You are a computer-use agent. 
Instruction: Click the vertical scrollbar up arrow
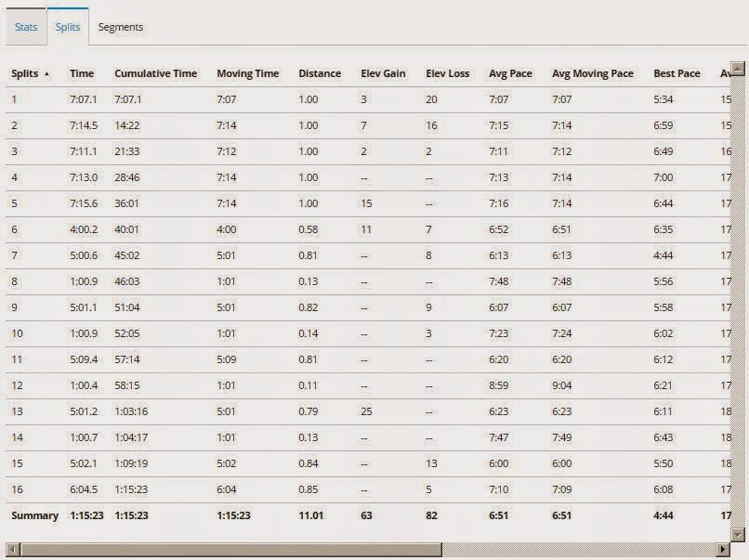point(738,69)
